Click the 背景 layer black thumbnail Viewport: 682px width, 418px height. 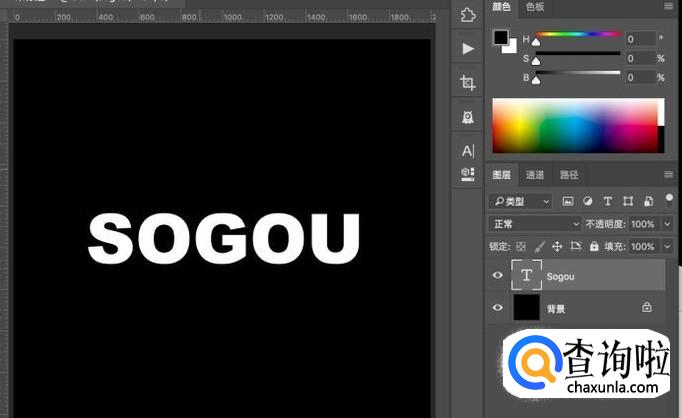(526, 308)
